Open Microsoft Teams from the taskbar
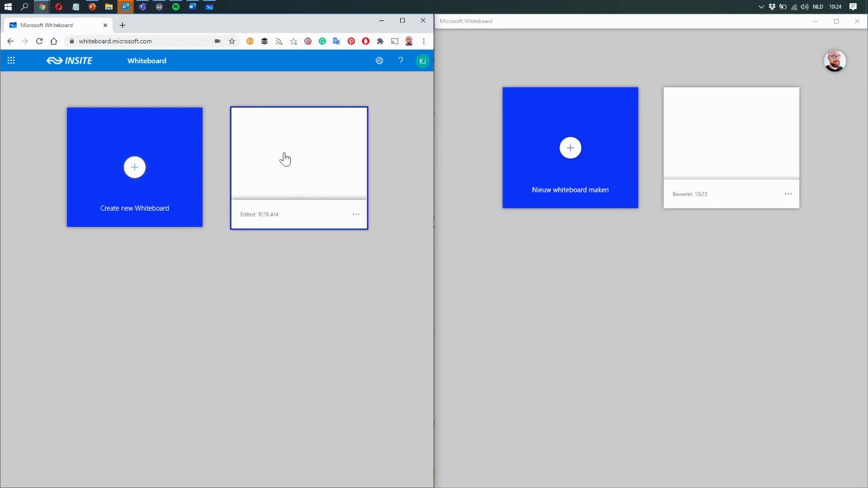 click(142, 7)
